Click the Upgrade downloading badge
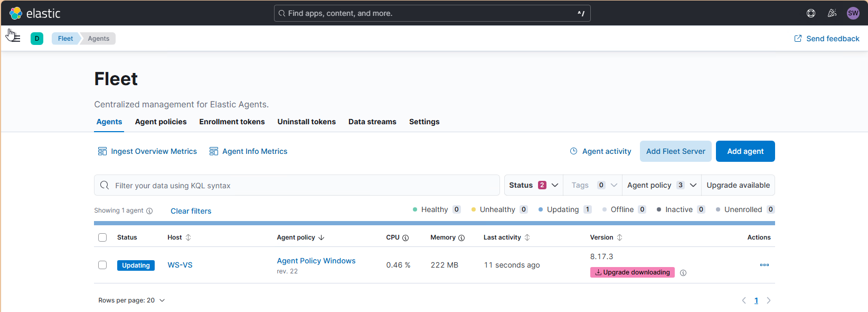The image size is (868, 312). (x=632, y=272)
